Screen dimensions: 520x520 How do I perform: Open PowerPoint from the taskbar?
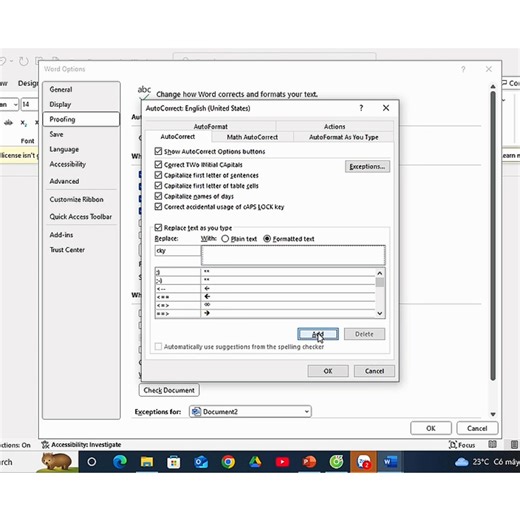(x=309, y=462)
